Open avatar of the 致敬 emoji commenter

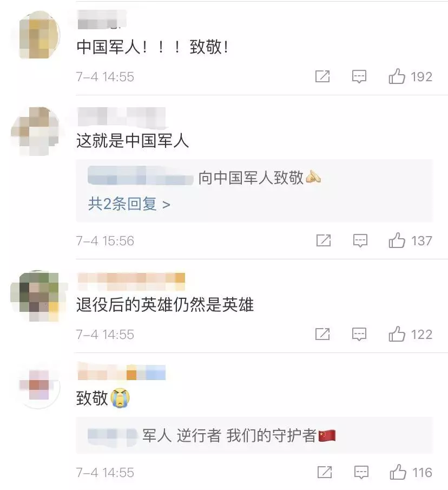pos(39,385)
